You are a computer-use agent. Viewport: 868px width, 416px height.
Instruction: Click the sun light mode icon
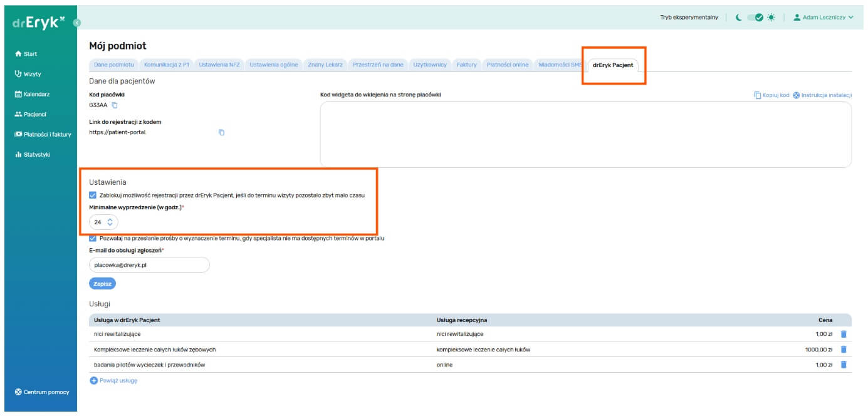771,18
